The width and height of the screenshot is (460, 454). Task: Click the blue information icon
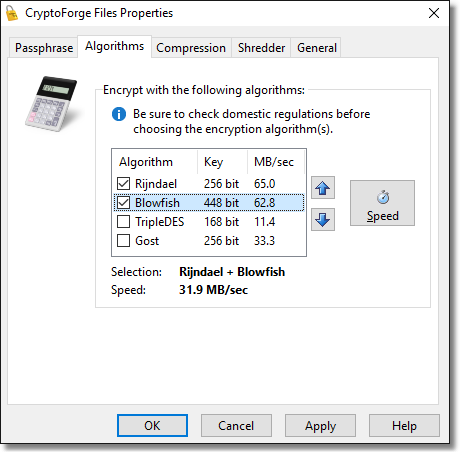click(x=119, y=114)
